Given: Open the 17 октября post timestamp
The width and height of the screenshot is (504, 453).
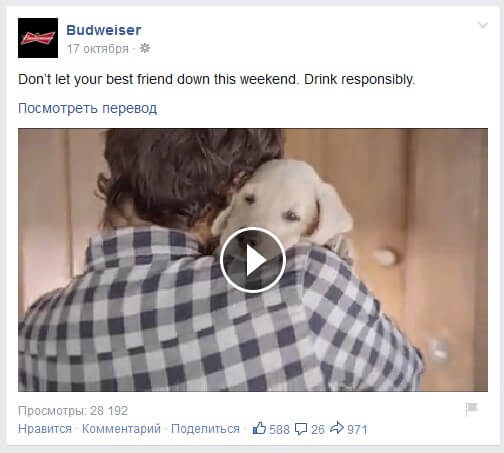Looking at the screenshot, I should [97, 49].
